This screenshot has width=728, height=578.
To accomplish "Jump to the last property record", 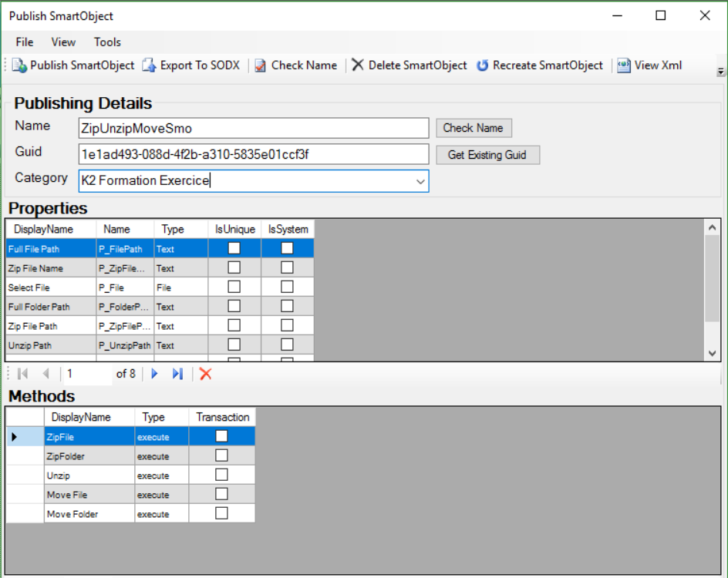I will pos(177,374).
